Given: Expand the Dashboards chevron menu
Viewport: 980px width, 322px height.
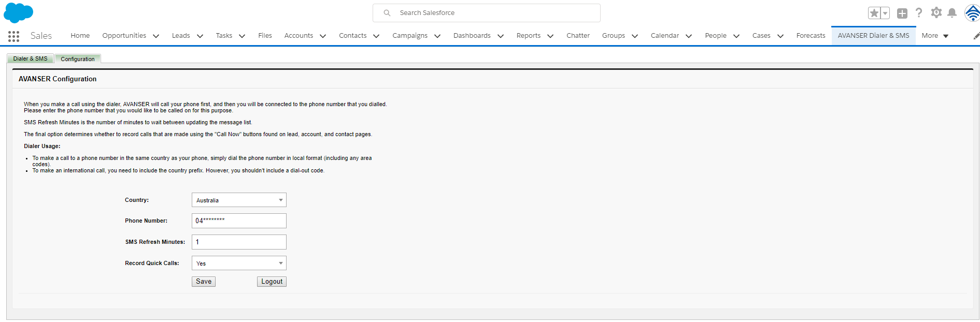Looking at the screenshot, I should pos(501,36).
